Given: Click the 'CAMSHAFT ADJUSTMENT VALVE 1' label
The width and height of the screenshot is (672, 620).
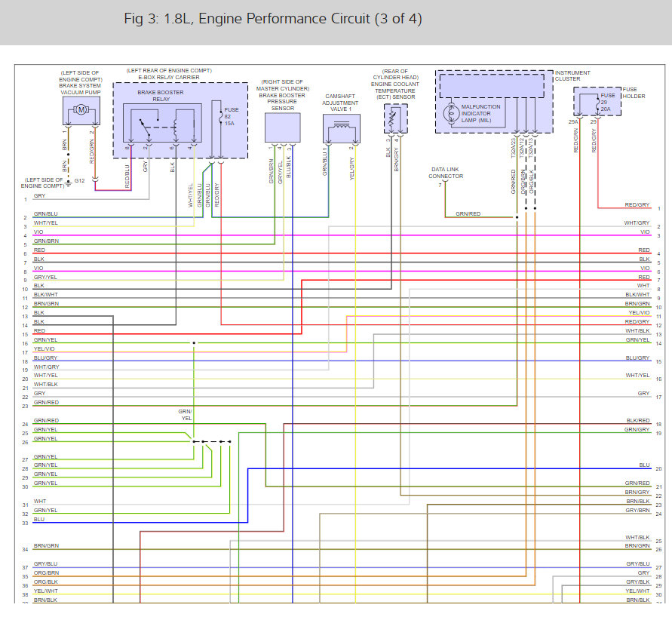Looking at the screenshot, I should [340, 103].
